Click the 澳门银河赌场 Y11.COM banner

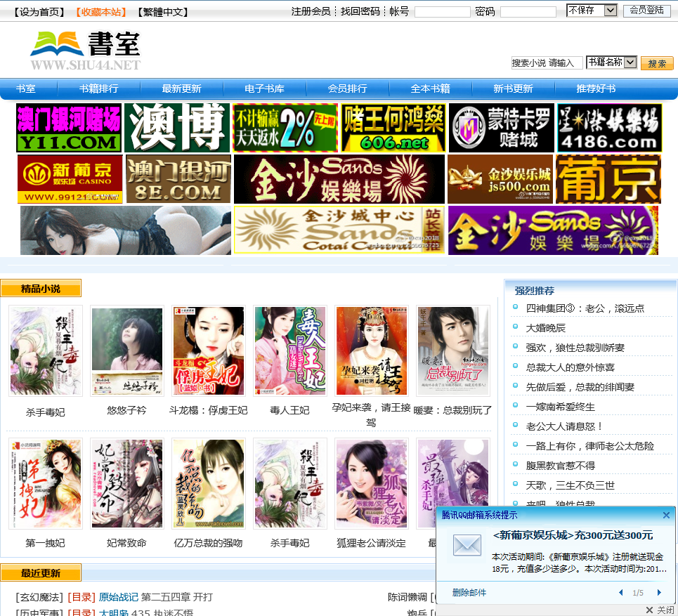tap(69, 128)
